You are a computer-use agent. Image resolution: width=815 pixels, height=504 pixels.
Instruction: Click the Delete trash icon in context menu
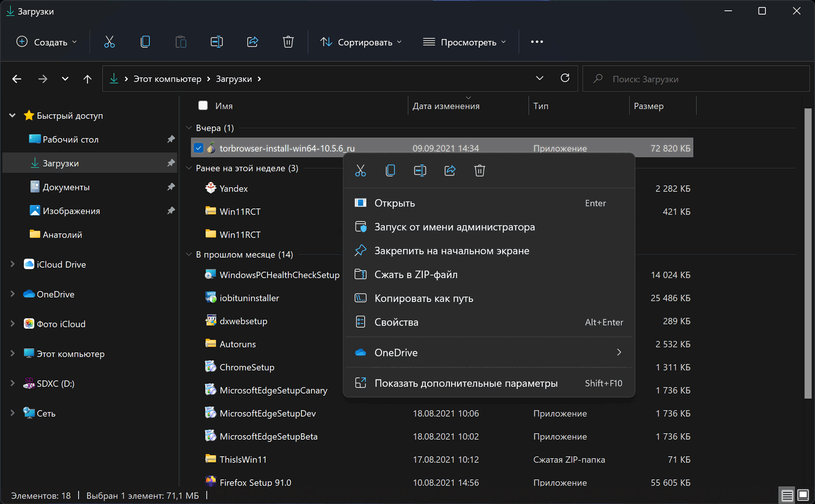click(479, 171)
